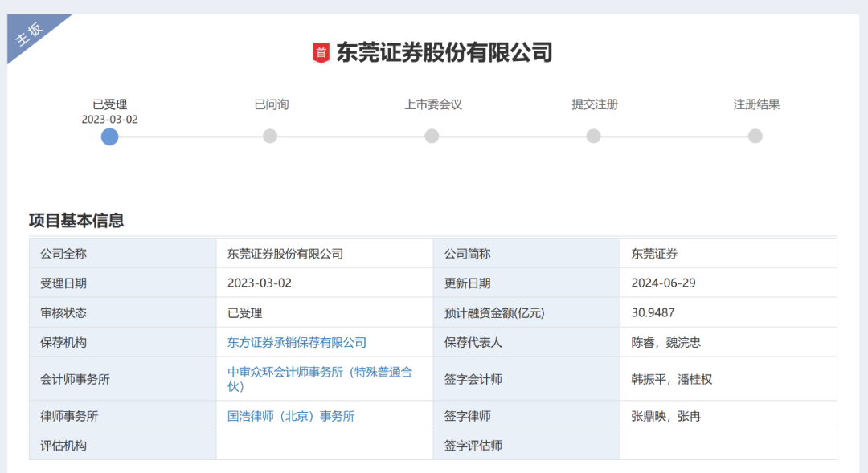Select the 上市委会议 timeline step dot
Viewport: 868px width, 473px height.
432,136
